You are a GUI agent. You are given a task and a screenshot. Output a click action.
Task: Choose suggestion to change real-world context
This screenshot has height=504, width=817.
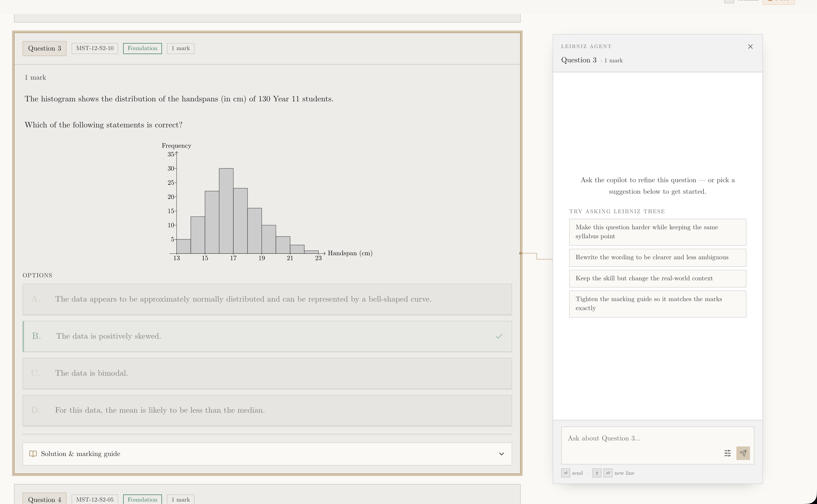[657, 278]
